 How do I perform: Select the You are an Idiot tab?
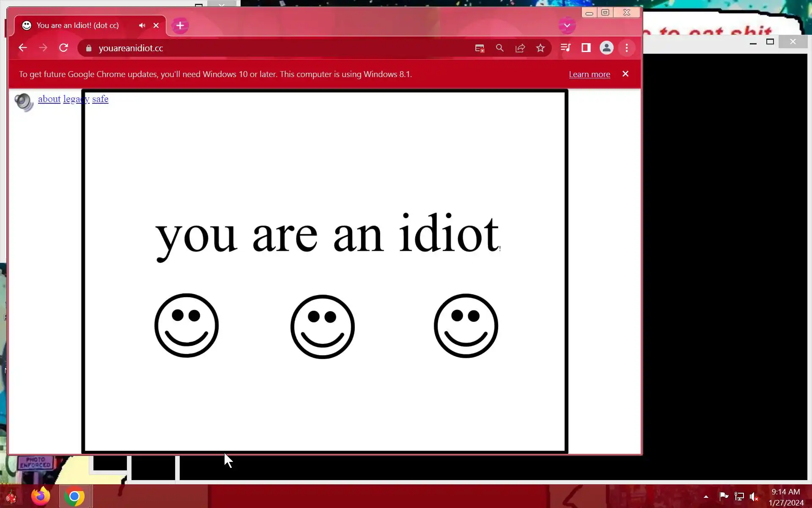[77, 25]
